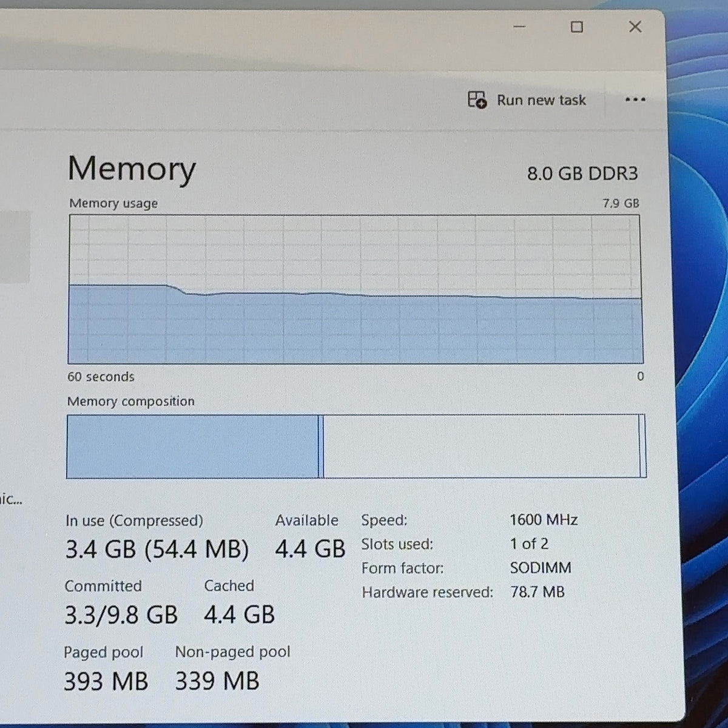The height and width of the screenshot is (728, 728).
Task: Click the Memory heading
Action: click(x=132, y=168)
